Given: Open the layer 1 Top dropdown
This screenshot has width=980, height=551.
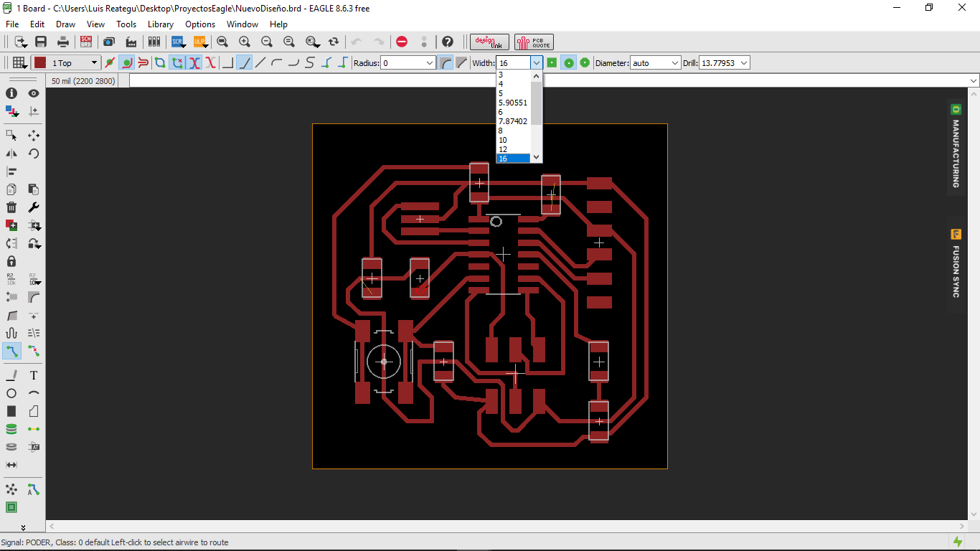Looking at the screenshot, I should (65, 63).
